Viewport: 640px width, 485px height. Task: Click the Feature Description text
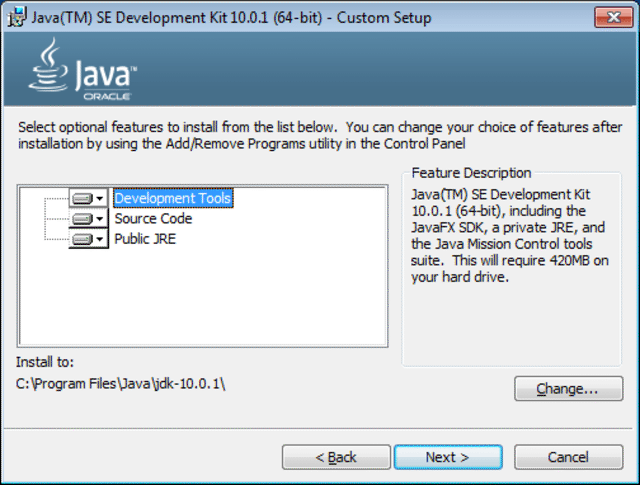pyautogui.click(x=509, y=236)
